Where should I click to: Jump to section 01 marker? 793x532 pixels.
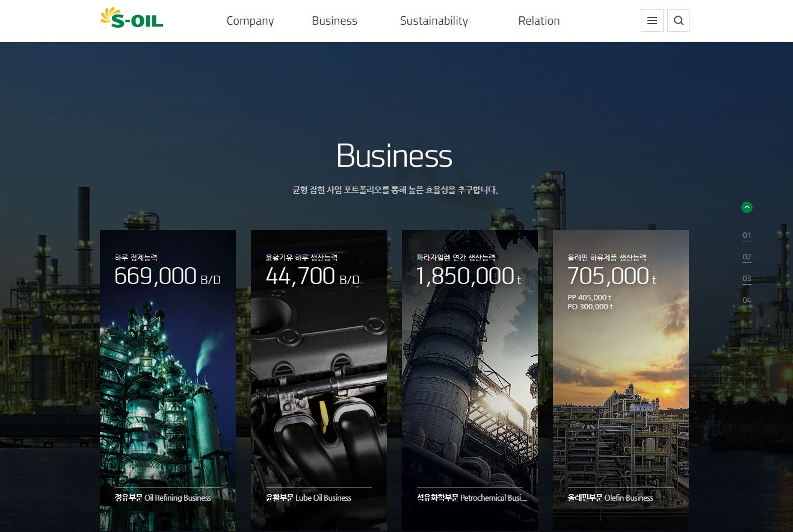pos(747,235)
